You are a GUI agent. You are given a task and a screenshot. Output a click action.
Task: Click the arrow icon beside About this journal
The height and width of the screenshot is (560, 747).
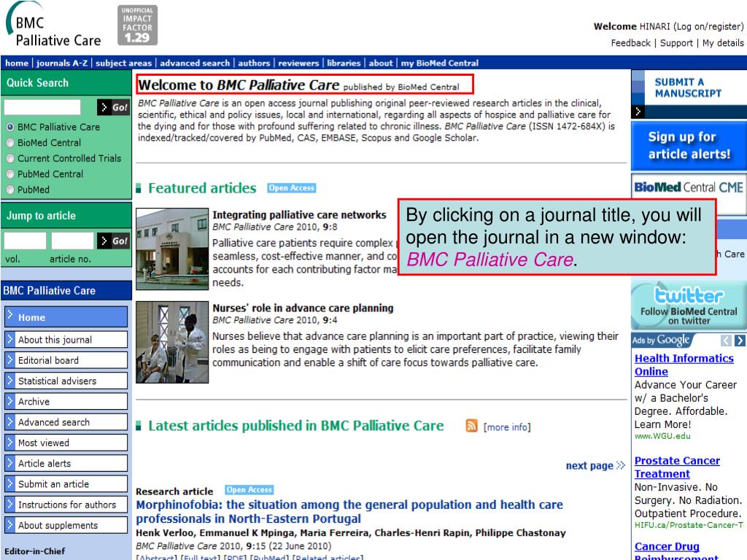point(10,339)
